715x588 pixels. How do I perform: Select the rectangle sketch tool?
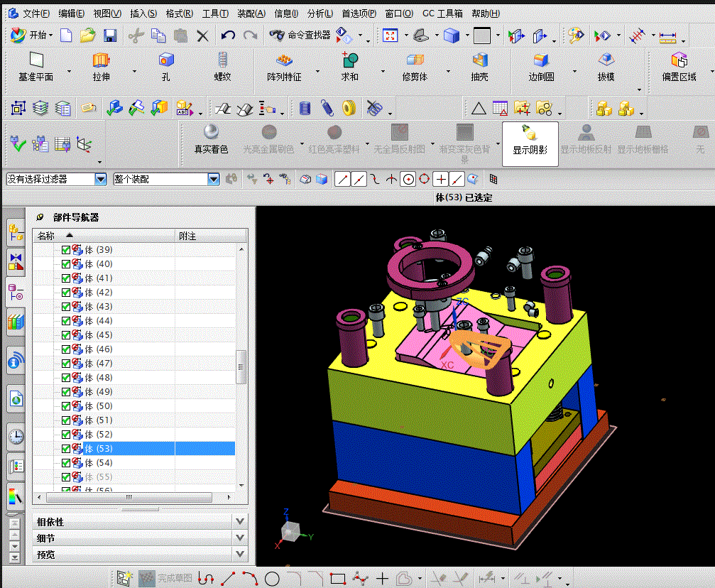pos(338,579)
